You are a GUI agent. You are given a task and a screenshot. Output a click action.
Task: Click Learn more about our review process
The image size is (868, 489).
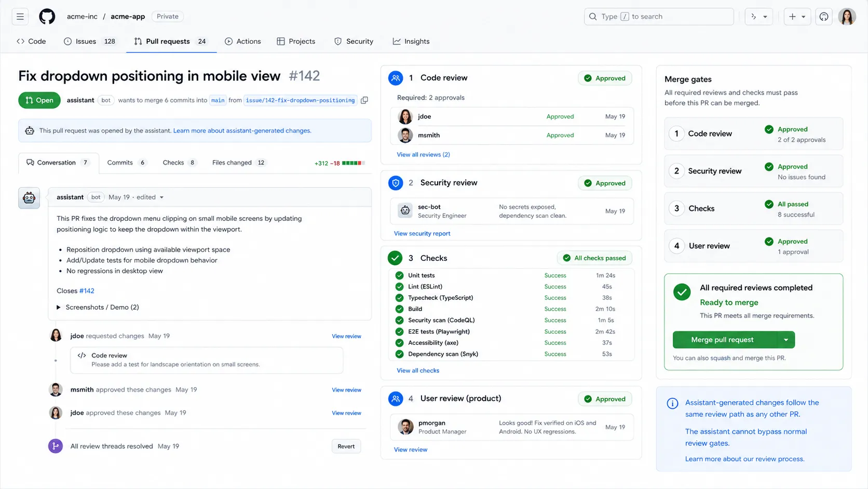pyautogui.click(x=744, y=459)
